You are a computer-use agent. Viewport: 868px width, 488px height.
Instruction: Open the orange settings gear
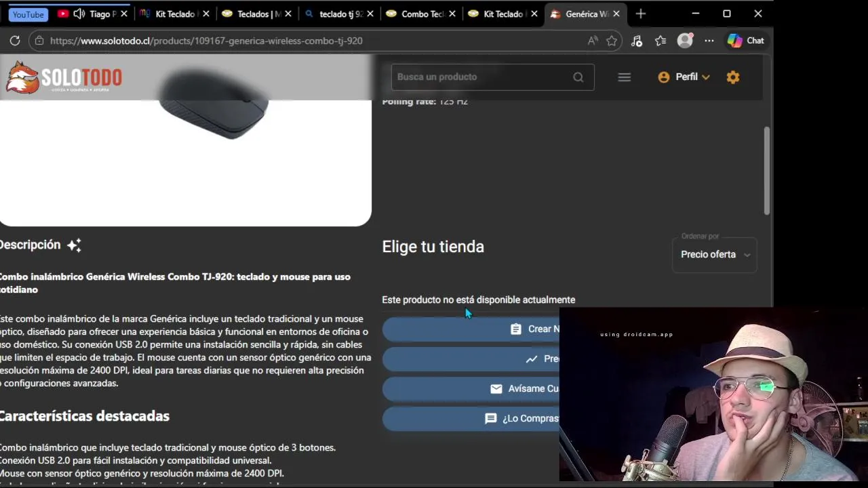733,77
